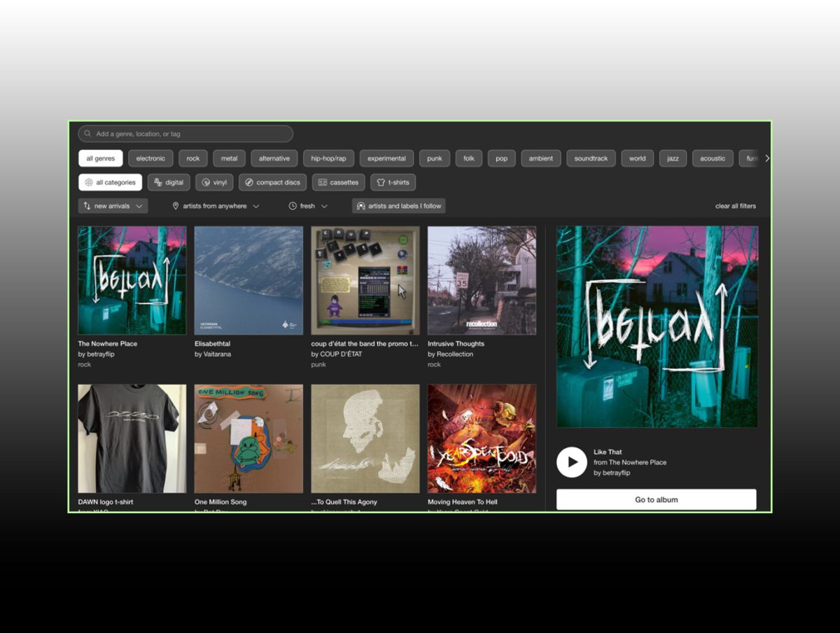Filter by hip-hop/rap genre
Viewport: 840px width, 633px height.
pyautogui.click(x=329, y=158)
